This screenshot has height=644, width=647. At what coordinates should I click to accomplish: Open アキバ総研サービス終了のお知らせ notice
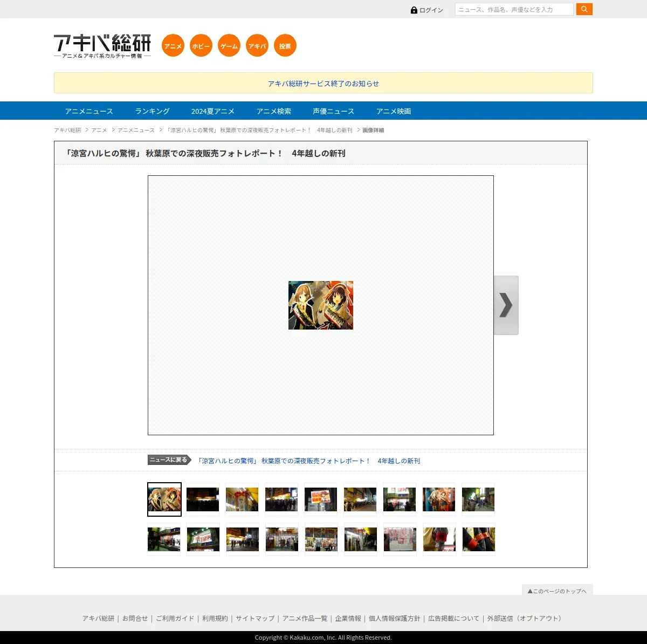tap(323, 84)
